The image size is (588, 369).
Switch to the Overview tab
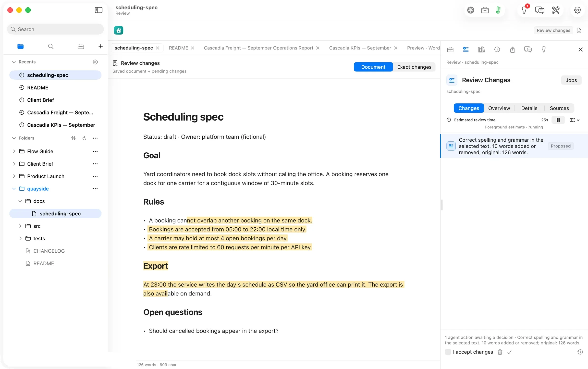click(x=499, y=108)
